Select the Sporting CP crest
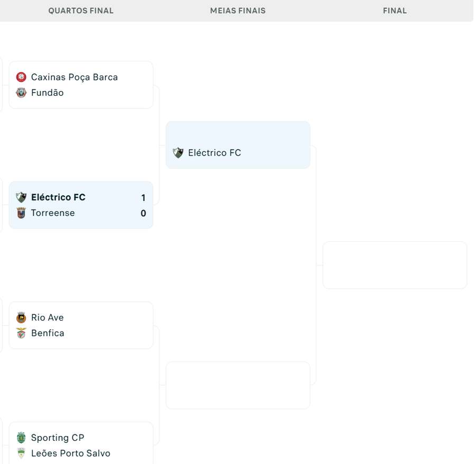This screenshot has width=476, height=464. (21, 438)
